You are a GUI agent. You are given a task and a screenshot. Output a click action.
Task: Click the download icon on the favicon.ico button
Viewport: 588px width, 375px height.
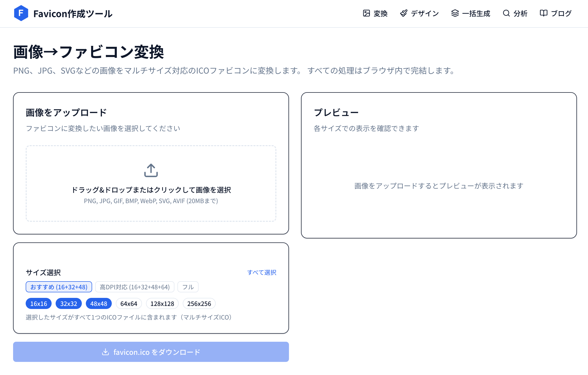[105, 352]
